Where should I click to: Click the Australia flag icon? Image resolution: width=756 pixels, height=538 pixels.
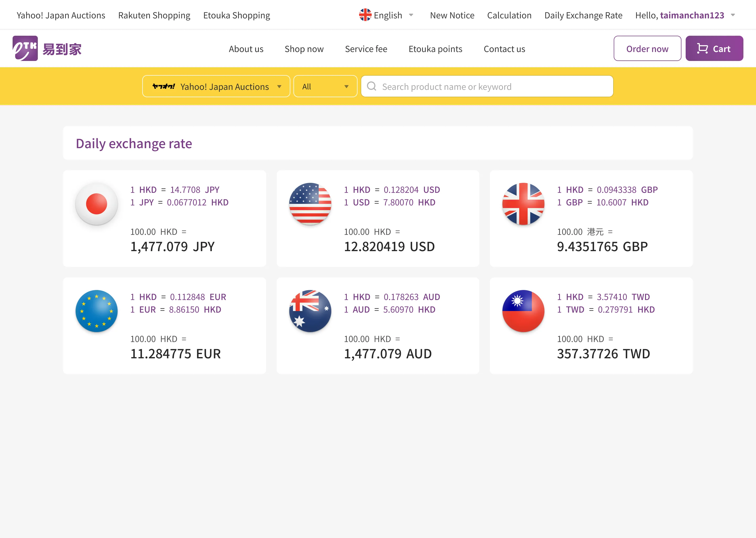point(310,311)
